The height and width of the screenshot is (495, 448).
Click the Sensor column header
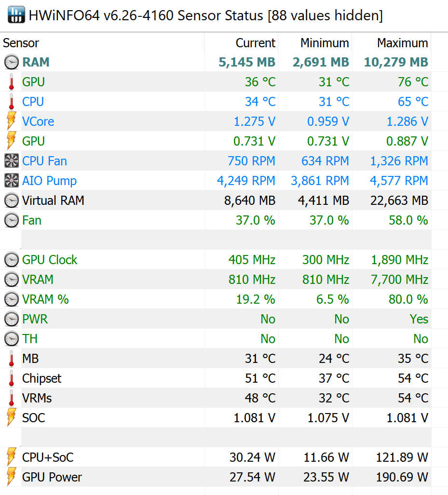pyautogui.click(x=21, y=43)
